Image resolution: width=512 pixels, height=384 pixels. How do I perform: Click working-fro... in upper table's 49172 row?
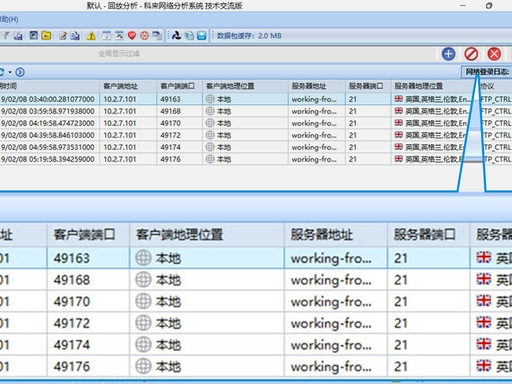314,135
